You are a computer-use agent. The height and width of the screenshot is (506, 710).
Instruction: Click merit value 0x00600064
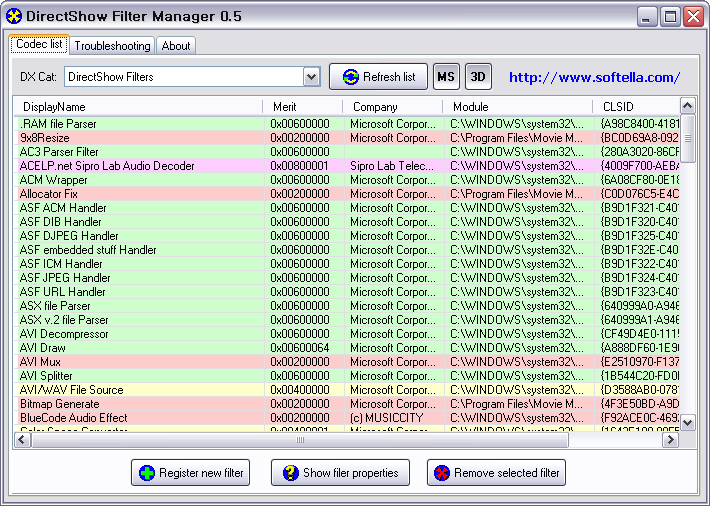point(300,348)
